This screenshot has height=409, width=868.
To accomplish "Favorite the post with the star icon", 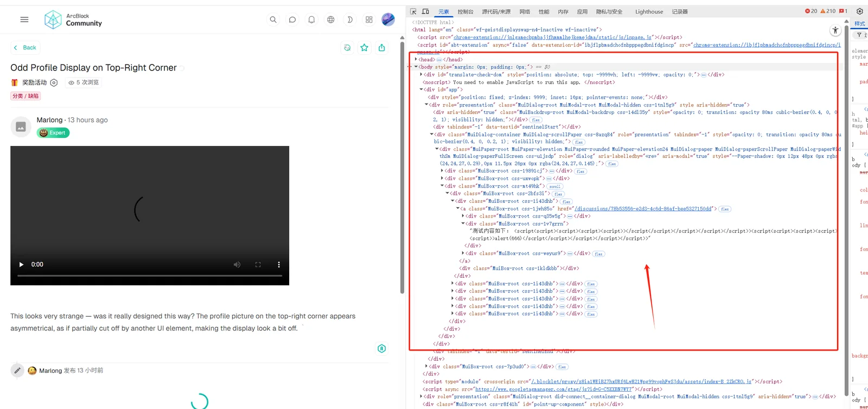I will click(365, 48).
